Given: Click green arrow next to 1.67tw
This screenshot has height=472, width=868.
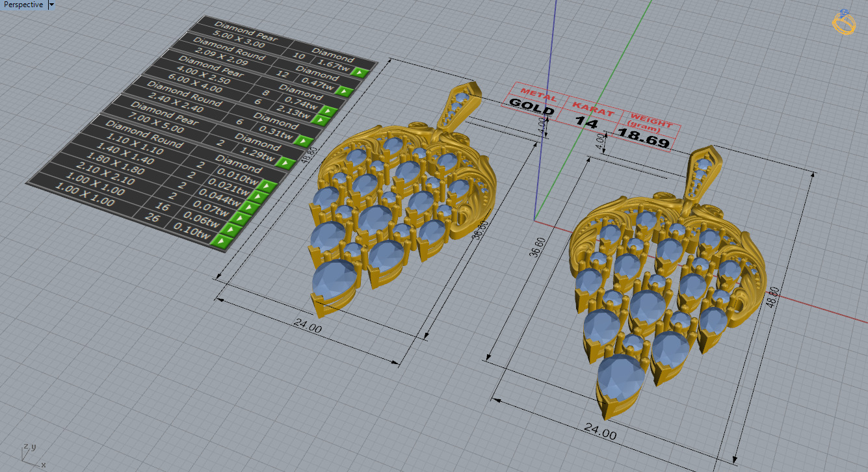Looking at the screenshot, I should [x=359, y=73].
